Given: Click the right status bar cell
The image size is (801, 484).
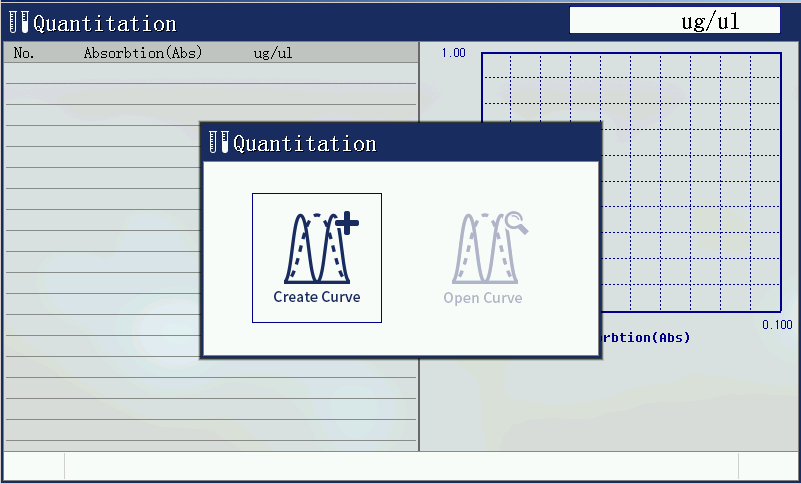Looking at the screenshot, I should (767, 466).
